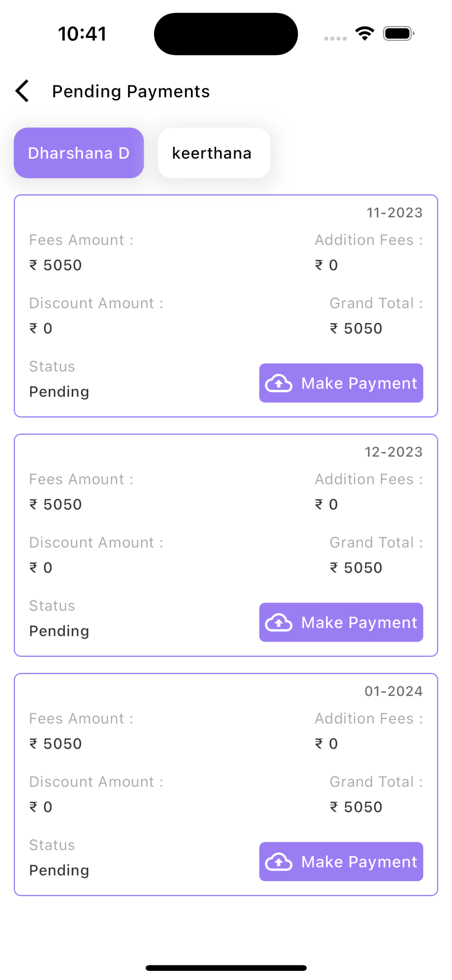Select the Dharshana D tab
452x980 pixels.
pos(79,153)
